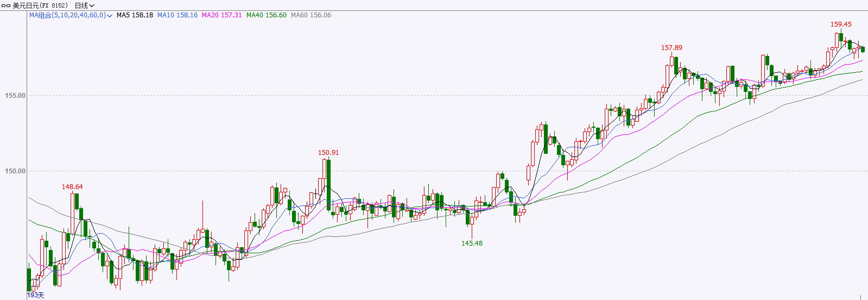Click the chain link icon beside 美元日元
Viewport: 868px width, 300px height.
tap(6, 5)
